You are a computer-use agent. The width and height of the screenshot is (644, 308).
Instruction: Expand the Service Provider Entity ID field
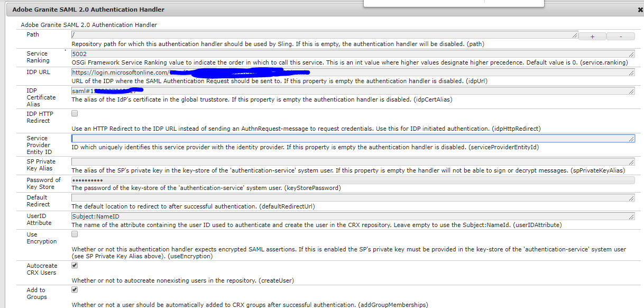631,138
